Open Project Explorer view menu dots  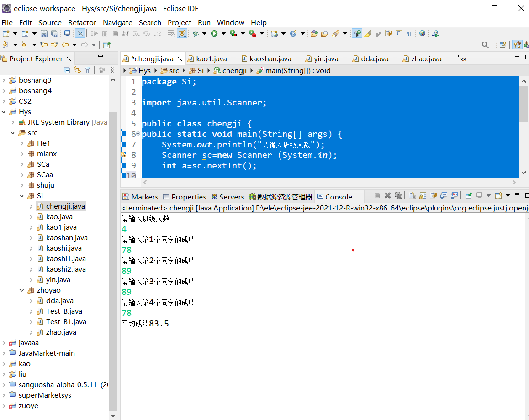pyautogui.click(x=112, y=70)
